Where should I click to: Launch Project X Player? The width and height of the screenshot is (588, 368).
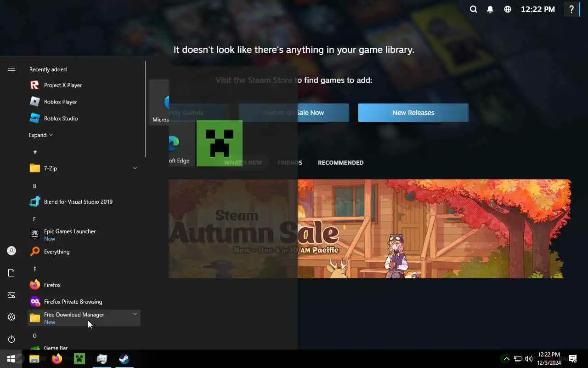85,85
